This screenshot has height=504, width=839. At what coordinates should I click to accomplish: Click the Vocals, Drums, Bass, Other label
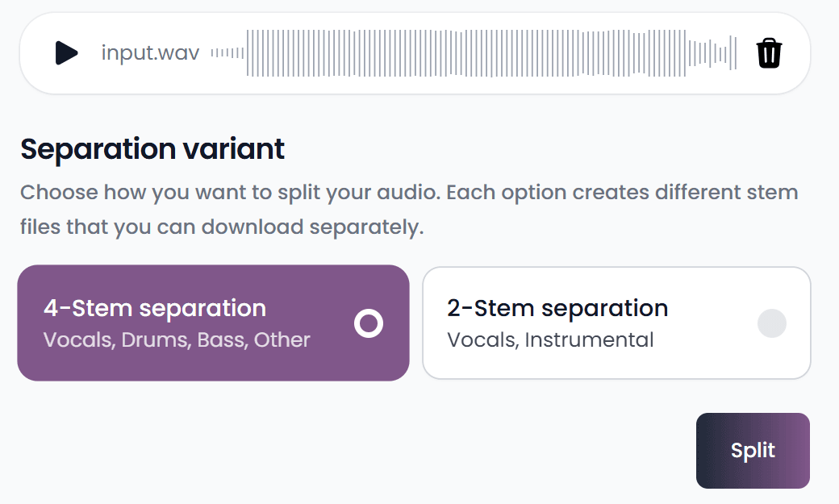(x=177, y=339)
